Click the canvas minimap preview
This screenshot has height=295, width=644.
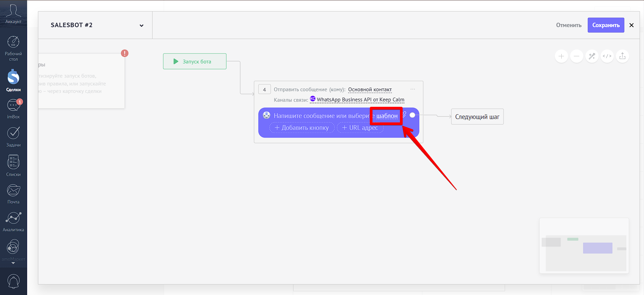click(584, 245)
